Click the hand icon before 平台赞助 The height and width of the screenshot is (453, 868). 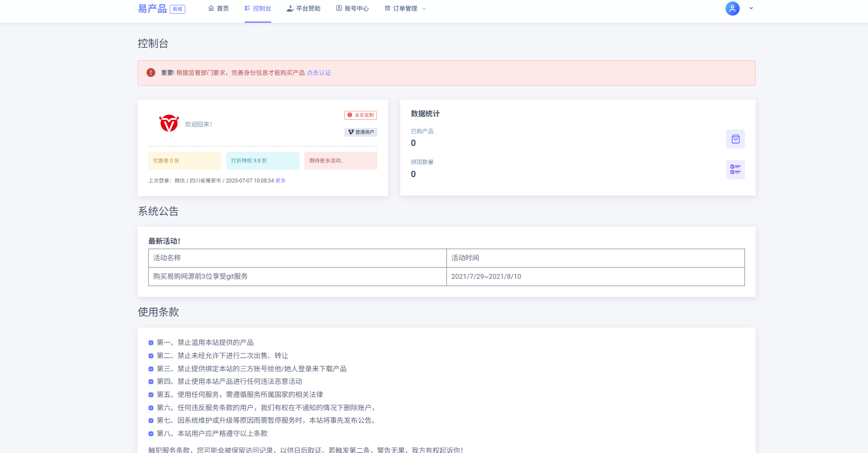(x=290, y=8)
